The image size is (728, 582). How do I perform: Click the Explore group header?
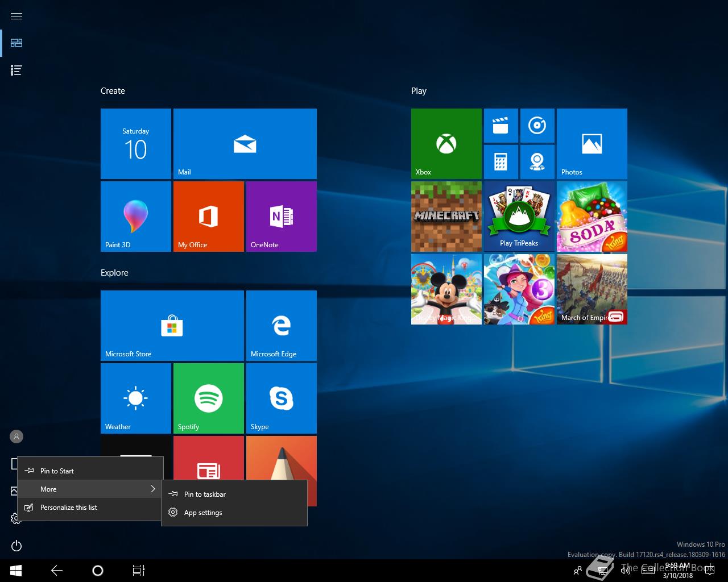(x=114, y=273)
